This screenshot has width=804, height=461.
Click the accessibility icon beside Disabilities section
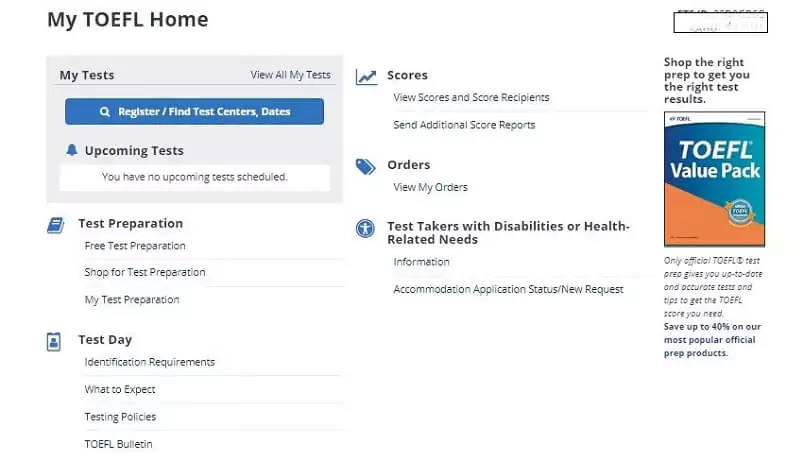[366, 229]
